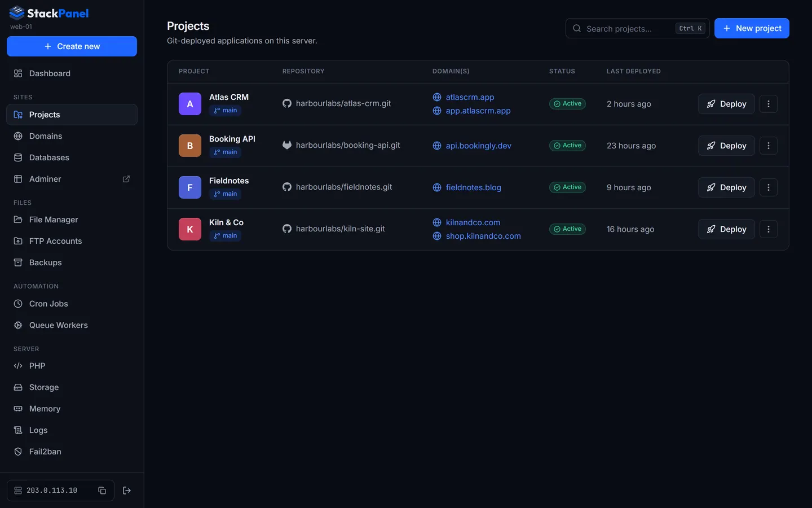This screenshot has height=508, width=812.
Task: Deploy the Atlas CRM project
Action: tap(726, 104)
